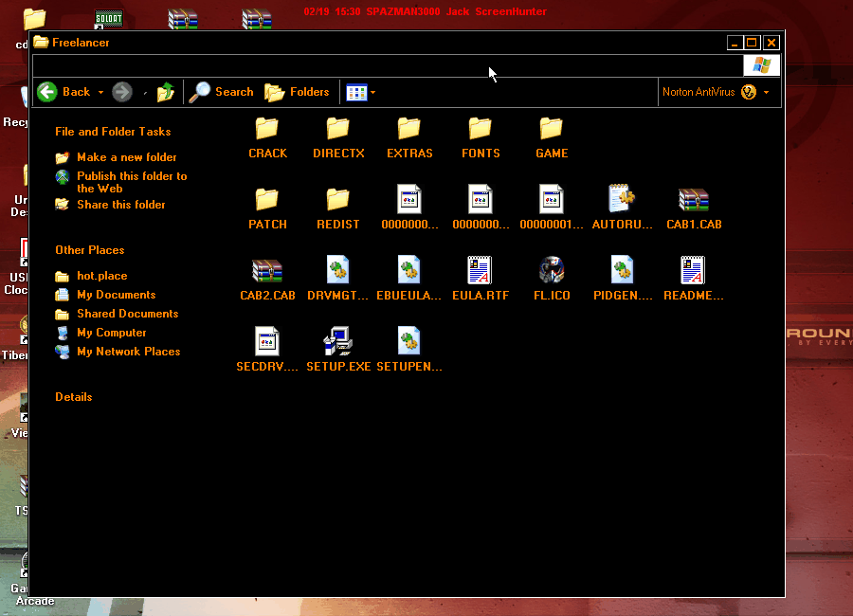Viewport: 853px width, 616px height.
Task: Select the README... document
Action: coord(693,280)
